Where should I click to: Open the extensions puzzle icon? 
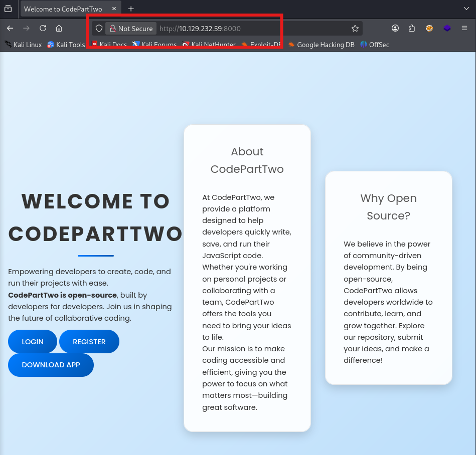tap(412, 28)
